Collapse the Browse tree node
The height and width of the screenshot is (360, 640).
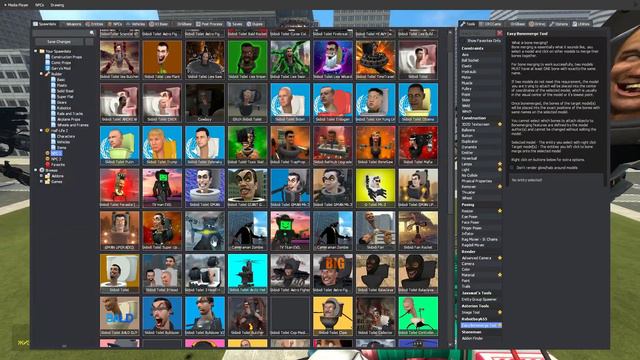36,170
